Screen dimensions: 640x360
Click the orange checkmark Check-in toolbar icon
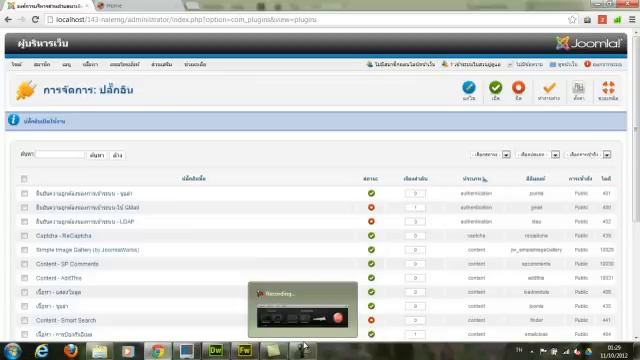(549, 87)
